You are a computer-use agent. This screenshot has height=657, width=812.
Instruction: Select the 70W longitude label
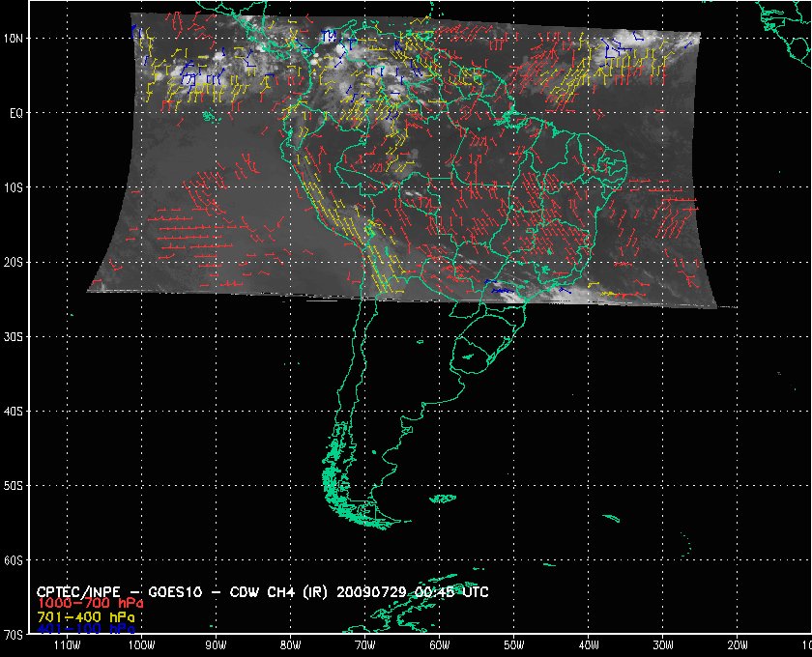tap(363, 645)
